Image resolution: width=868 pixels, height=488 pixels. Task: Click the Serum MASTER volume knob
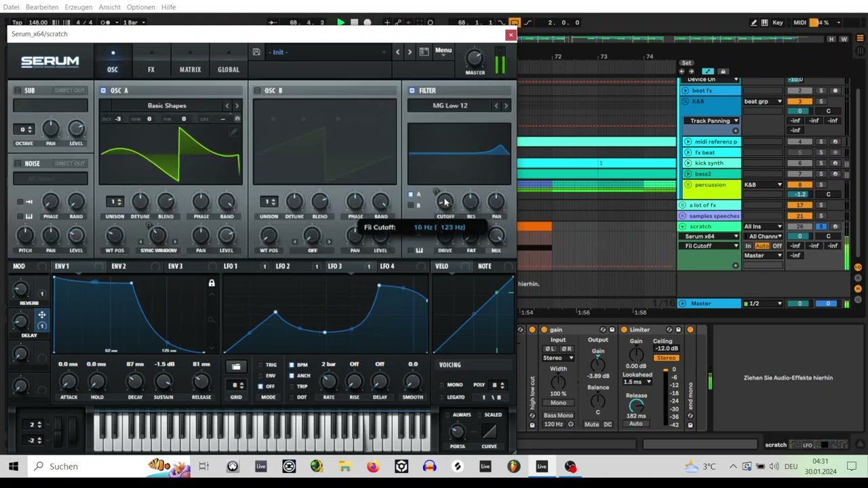[475, 58]
